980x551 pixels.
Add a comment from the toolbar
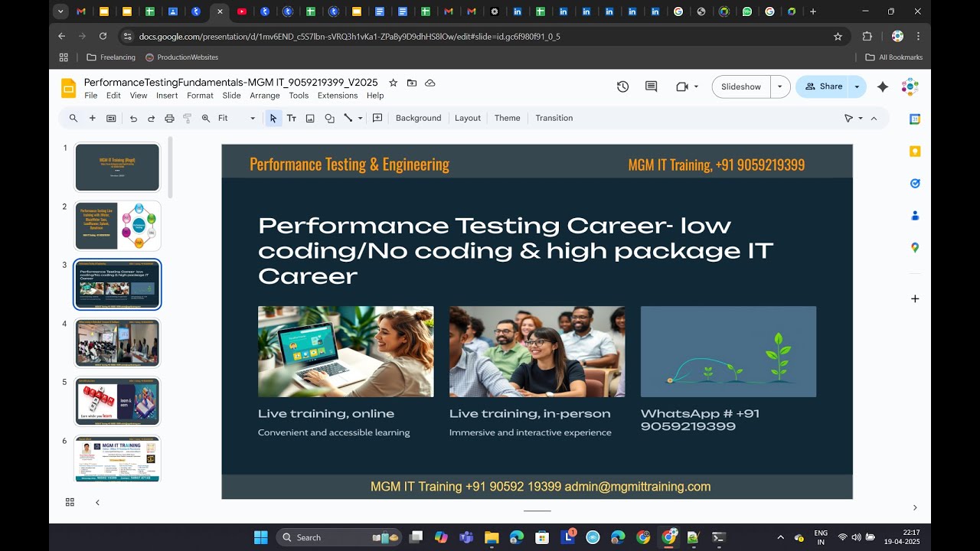coord(377,118)
